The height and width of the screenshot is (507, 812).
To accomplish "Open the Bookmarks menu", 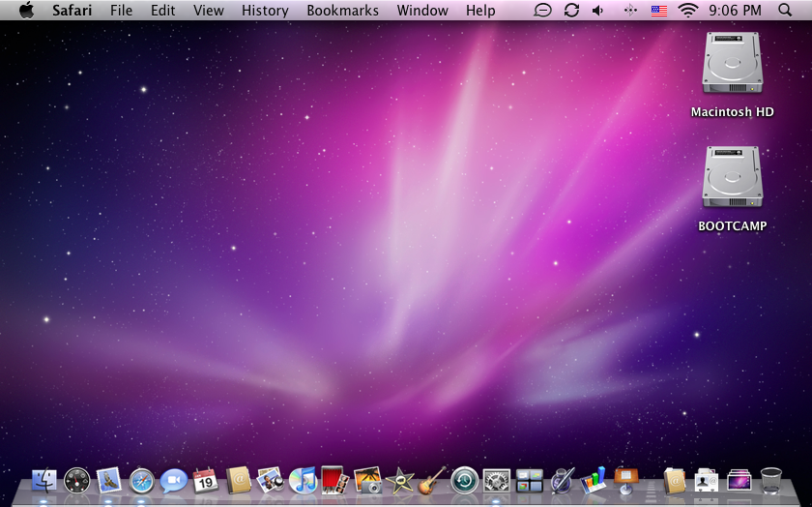I will pos(342,11).
